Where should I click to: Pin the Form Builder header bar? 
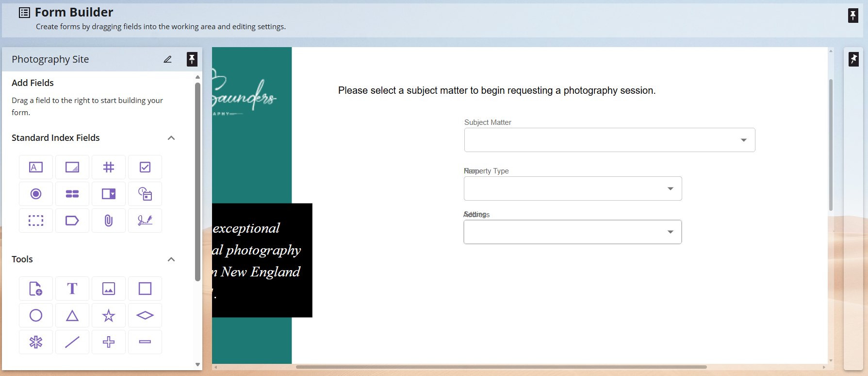point(853,16)
